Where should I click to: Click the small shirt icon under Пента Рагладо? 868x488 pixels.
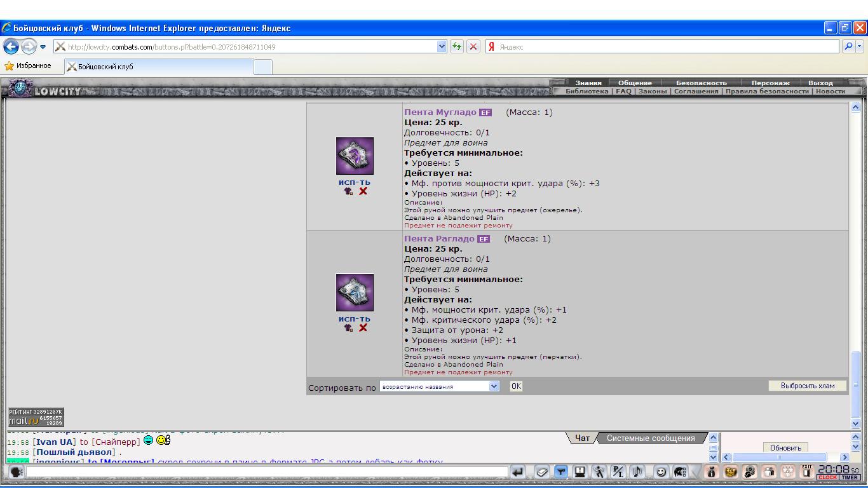(348, 327)
